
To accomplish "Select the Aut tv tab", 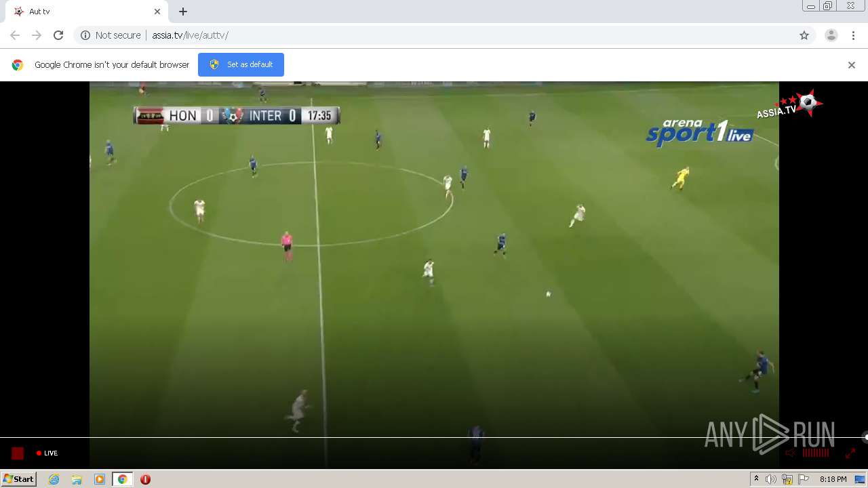I will pos(88,12).
